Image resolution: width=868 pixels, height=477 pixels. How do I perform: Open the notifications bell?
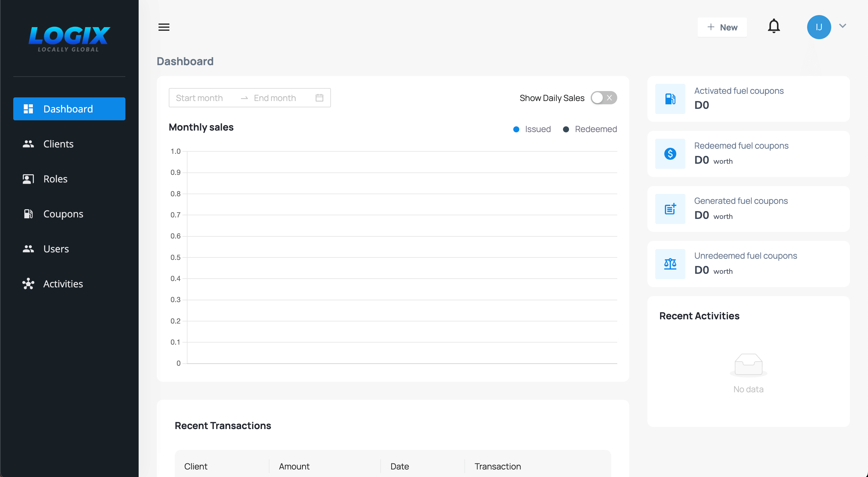tap(774, 26)
